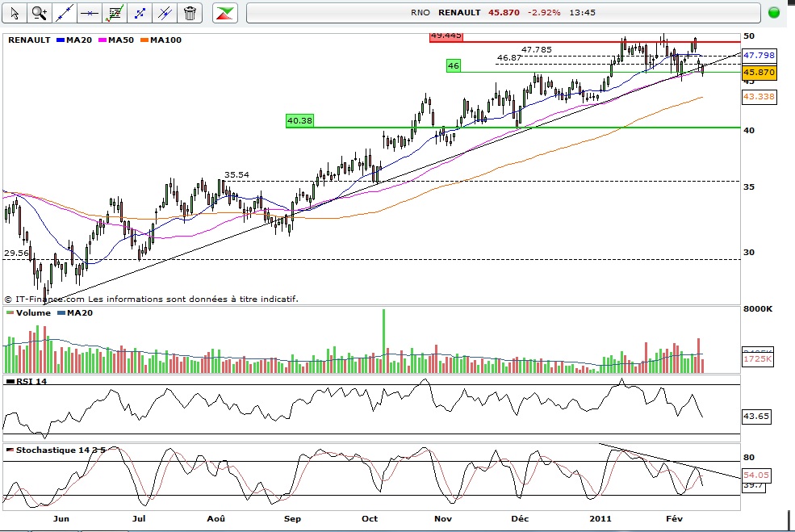
Task: Select the segment line tool
Action: [x=140, y=13]
